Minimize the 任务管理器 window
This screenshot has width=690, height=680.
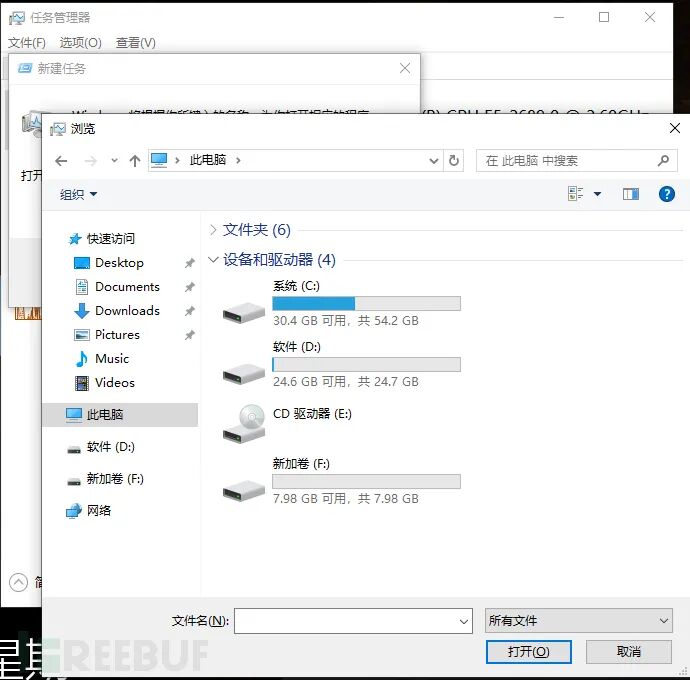[559, 17]
